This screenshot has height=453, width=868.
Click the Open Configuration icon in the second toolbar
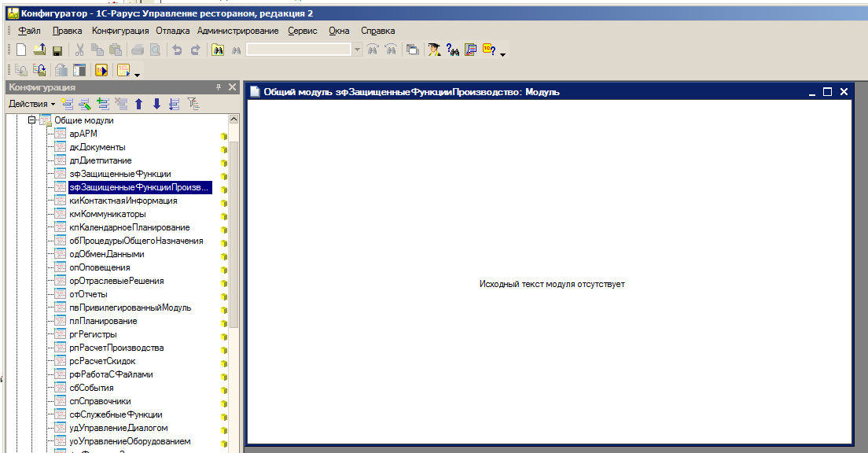pyautogui.click(x=21, y=70)
